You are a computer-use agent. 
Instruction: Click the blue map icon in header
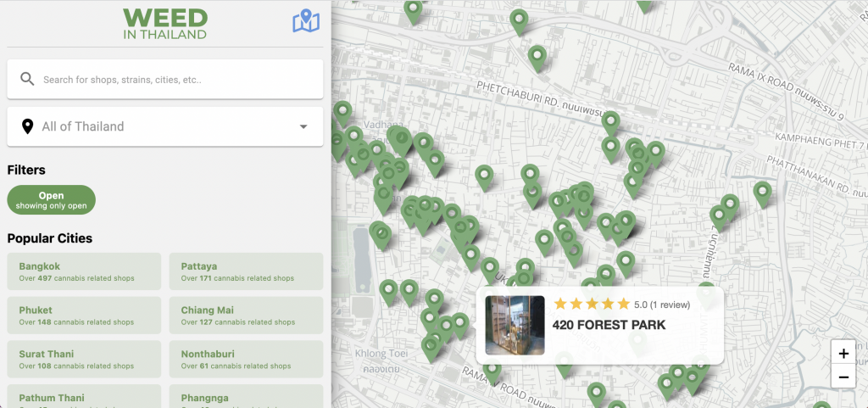pos(305,22)
